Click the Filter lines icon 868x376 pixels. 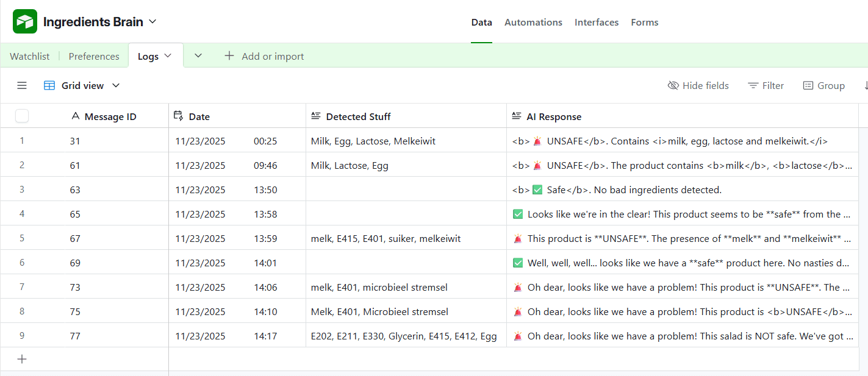pyautogui.click(x=753, y=86)
